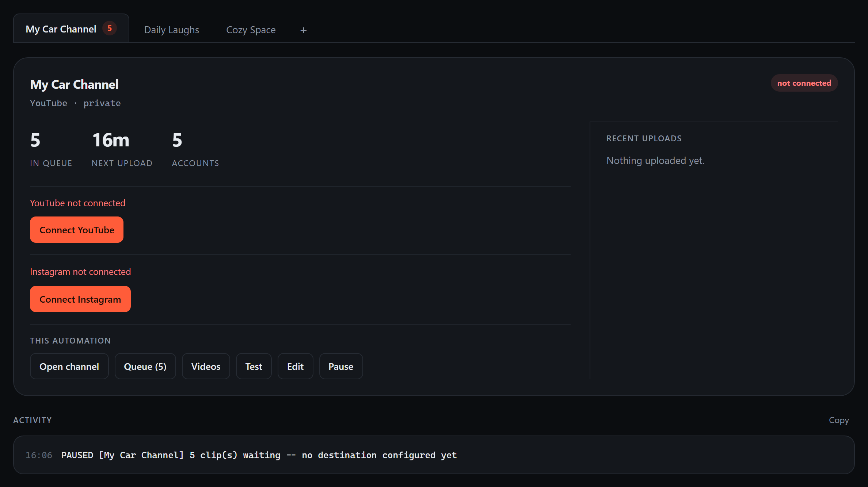Viewport: 868px width, 487px height.
Task: Click the Connect Instagram button
Action: [80, 299]
